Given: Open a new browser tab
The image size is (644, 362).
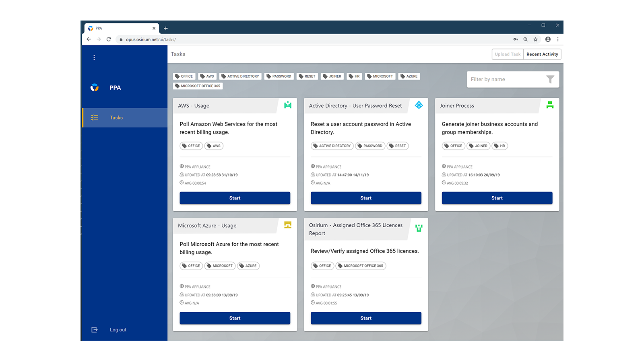Looking at the screenshot, I should click(166, 29).
